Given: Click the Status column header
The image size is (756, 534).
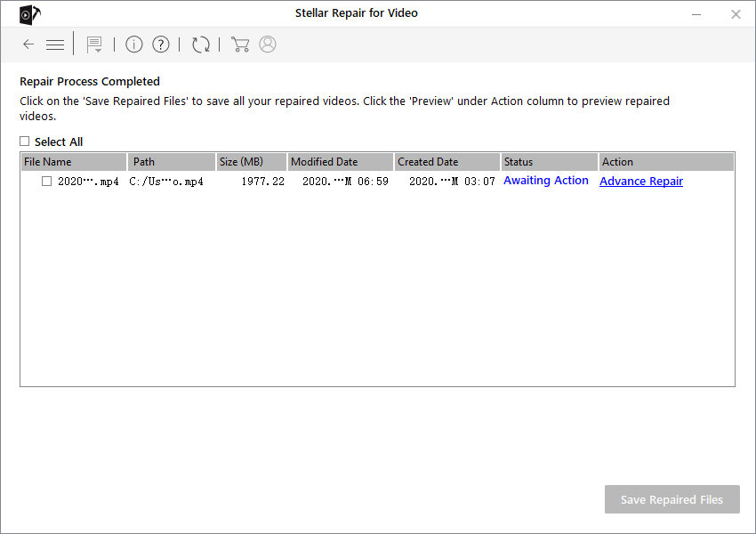Looking at the screenshot, I should pos(550,162).
